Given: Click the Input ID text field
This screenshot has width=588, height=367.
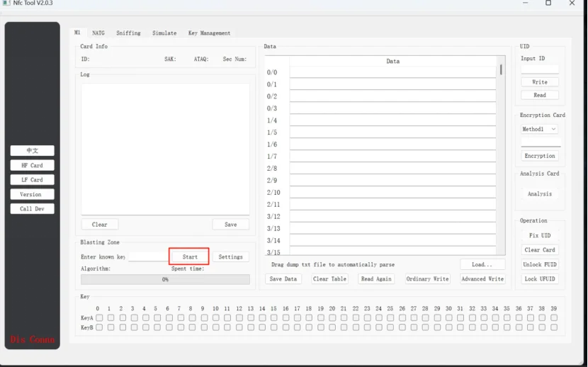Looking at the screenshot, I should click(540, 69).
